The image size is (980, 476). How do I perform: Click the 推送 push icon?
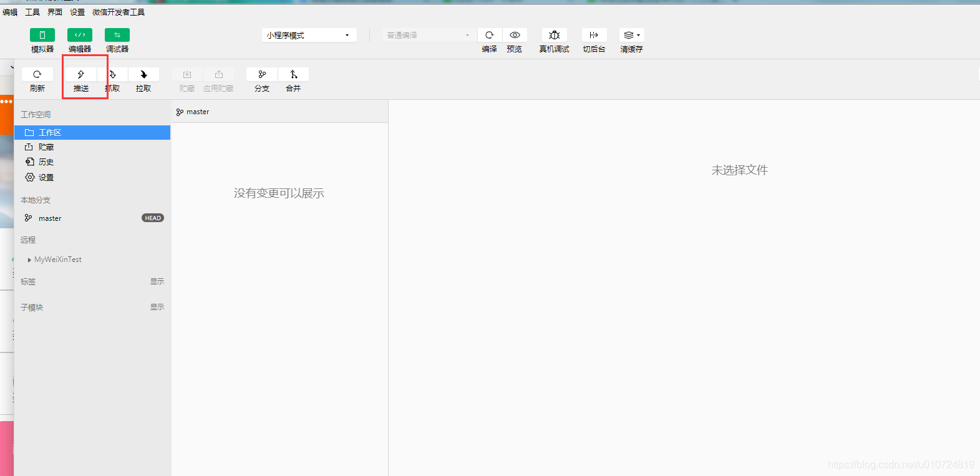[81, 74]
